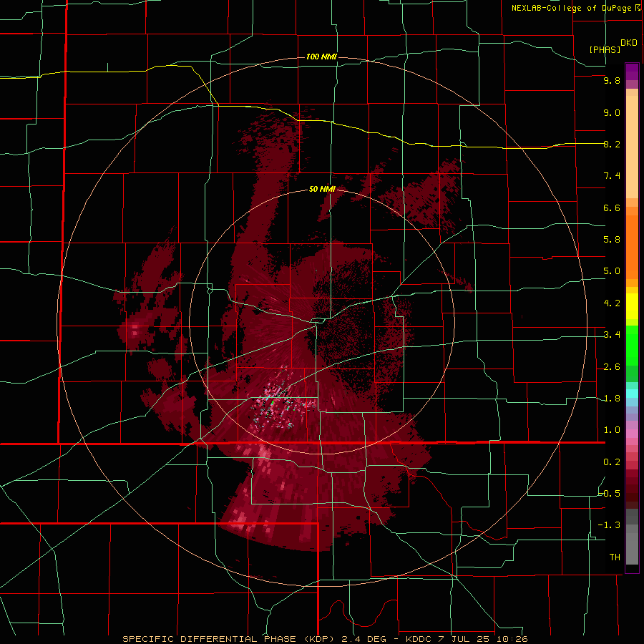Viewport: 644px width, 644px height.
Task: Click the 7.4 legend value
Action: pos(612,176)
